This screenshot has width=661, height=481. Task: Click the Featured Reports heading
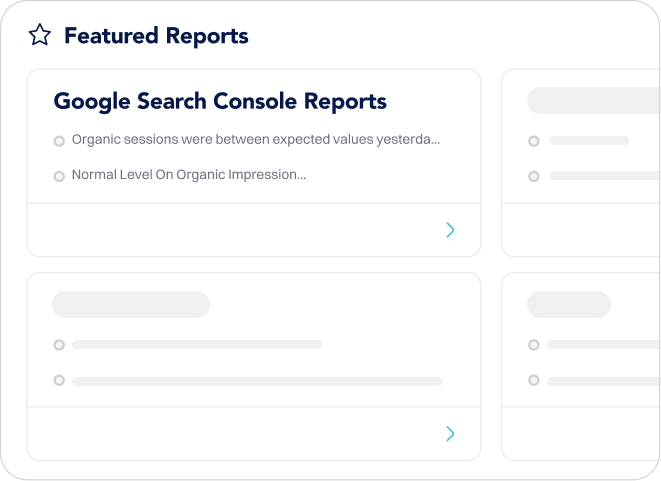coord(156,36)
